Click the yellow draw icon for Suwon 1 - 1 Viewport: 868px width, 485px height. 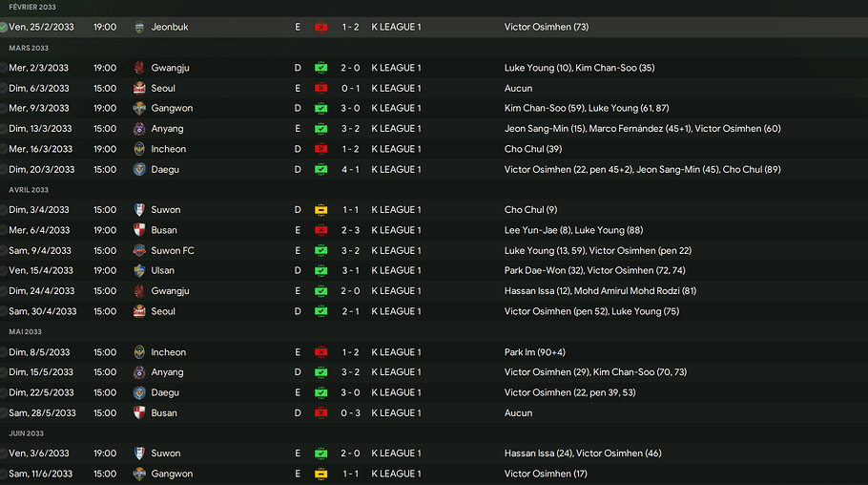321,210
